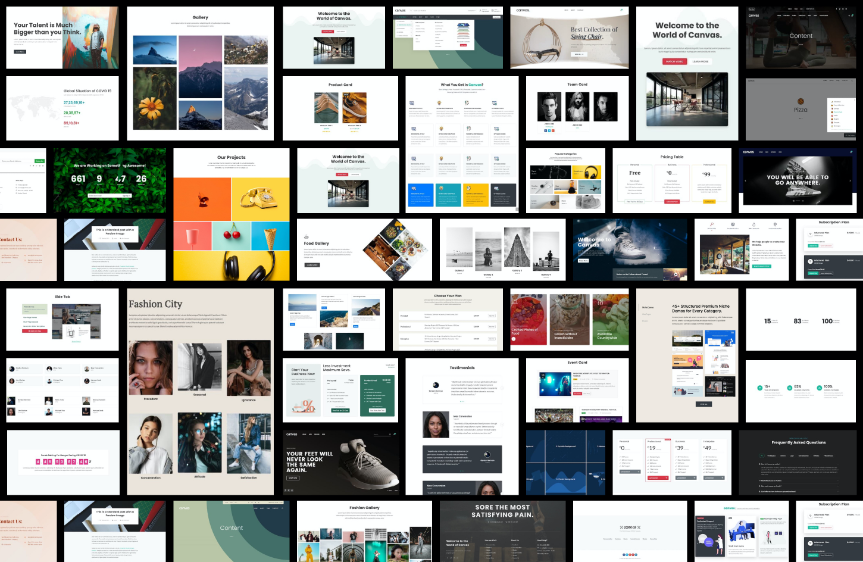Open the Team Card template thumbnail
This screenshot has width=863, height=562.
pos(577,108)
